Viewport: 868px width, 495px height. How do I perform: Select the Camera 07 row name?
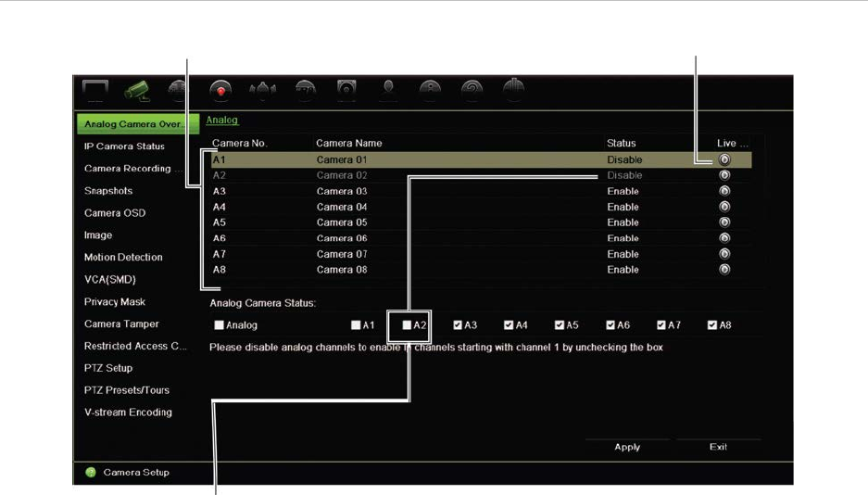coord(342,254)
